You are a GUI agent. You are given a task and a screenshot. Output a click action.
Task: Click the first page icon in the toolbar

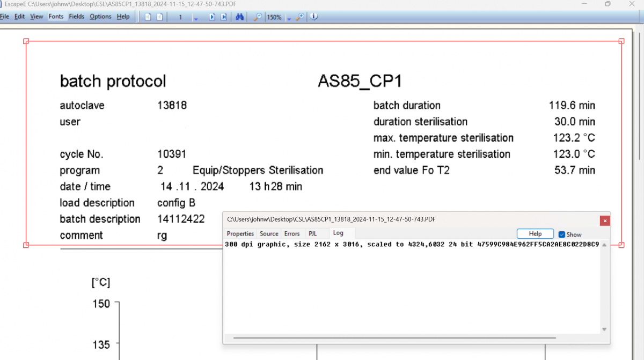[x=148, y=17]
